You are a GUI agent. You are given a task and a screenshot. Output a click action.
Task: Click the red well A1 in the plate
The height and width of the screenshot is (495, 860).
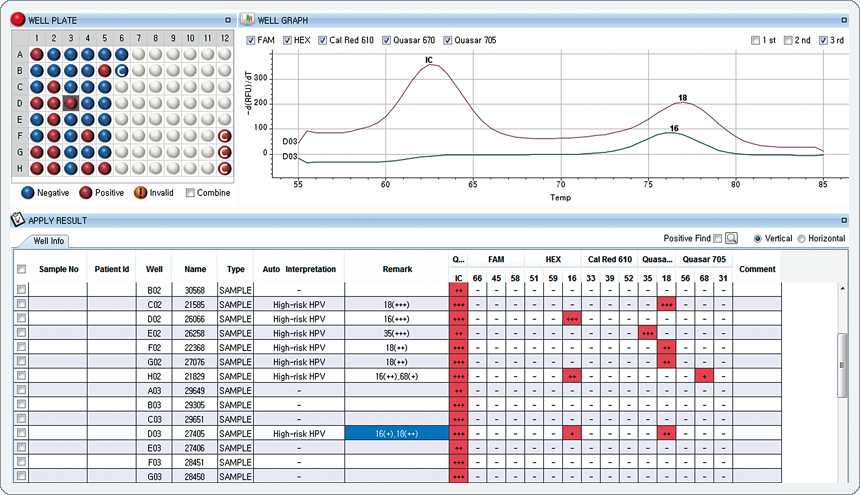click(x=37, y=54)
